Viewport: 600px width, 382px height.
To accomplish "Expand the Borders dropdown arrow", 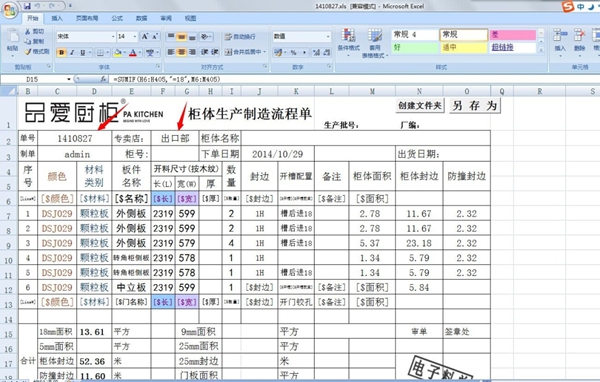I will pos(107,52).
